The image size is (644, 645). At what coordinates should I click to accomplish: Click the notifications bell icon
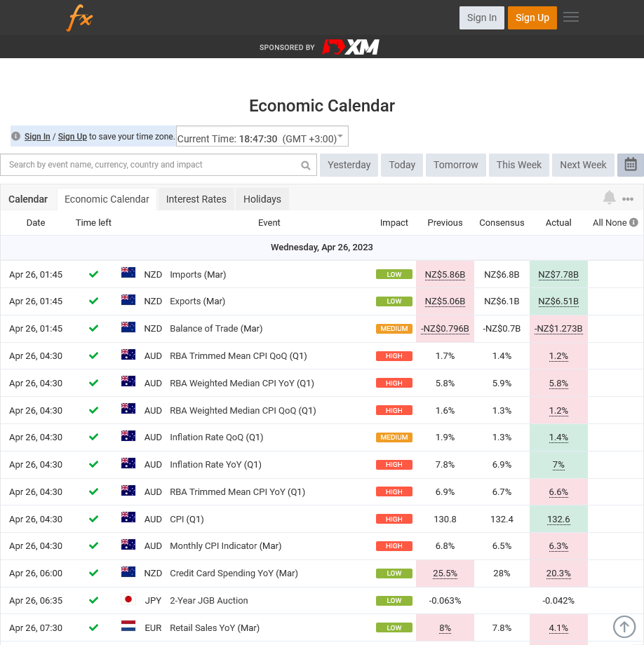[609, 198]
